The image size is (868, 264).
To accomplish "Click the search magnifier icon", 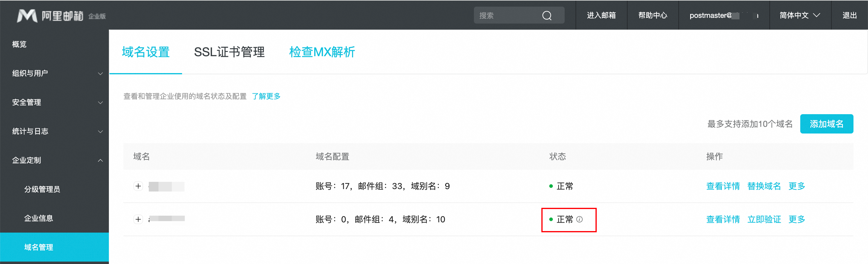I will click(x=547, y=15).
